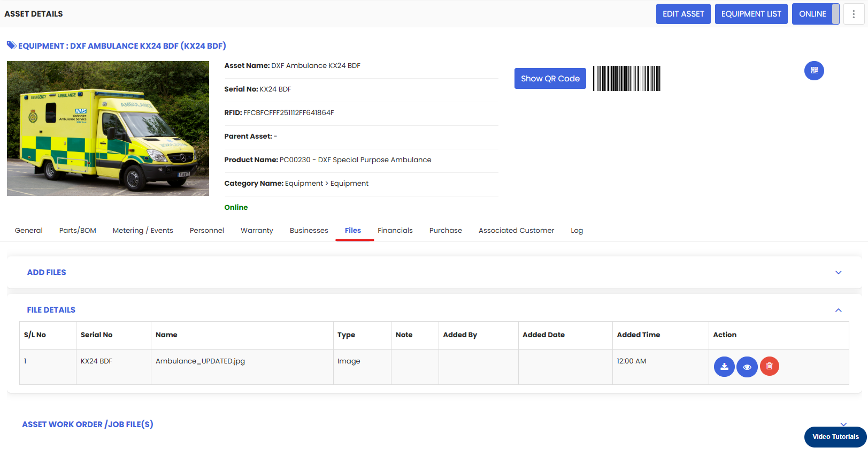Click the barcode image
This screenshot has width=868, height=455.
click(x=627, y=78)
